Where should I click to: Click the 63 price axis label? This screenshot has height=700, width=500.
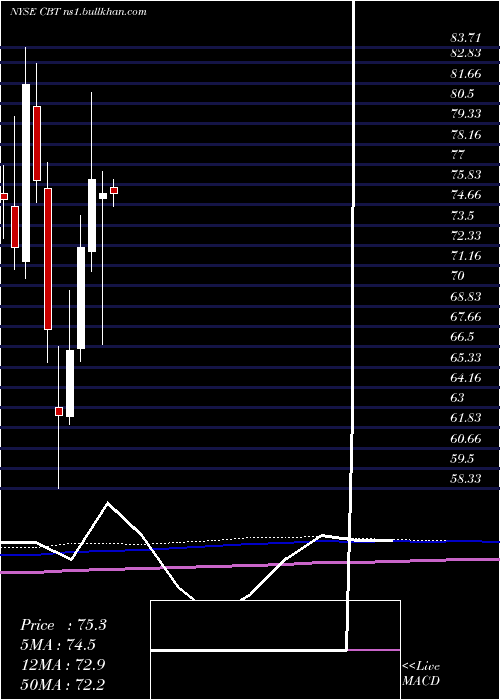click(458, 397)
